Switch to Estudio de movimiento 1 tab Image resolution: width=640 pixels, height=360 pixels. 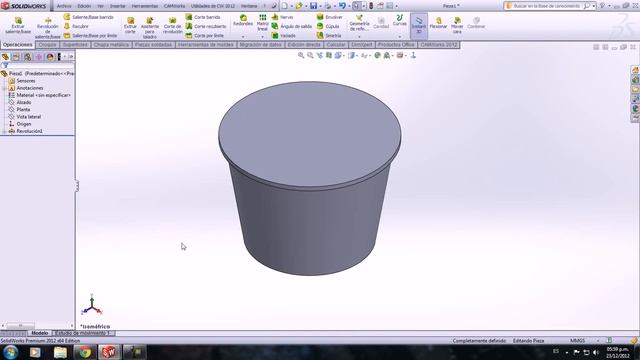[x=83, y=333]
